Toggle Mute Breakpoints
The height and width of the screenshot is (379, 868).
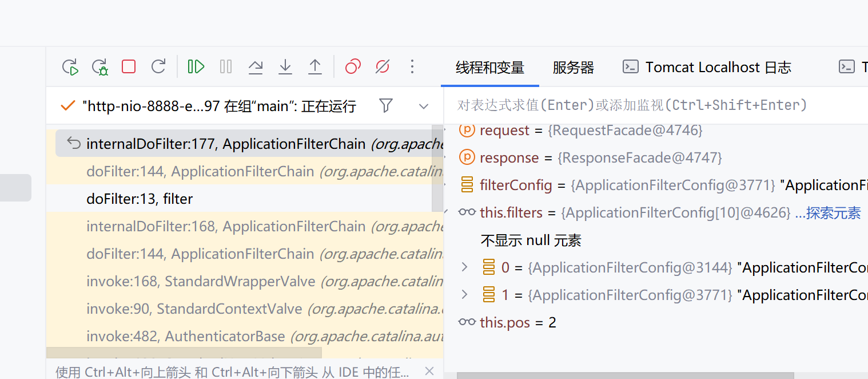point(383,67)
